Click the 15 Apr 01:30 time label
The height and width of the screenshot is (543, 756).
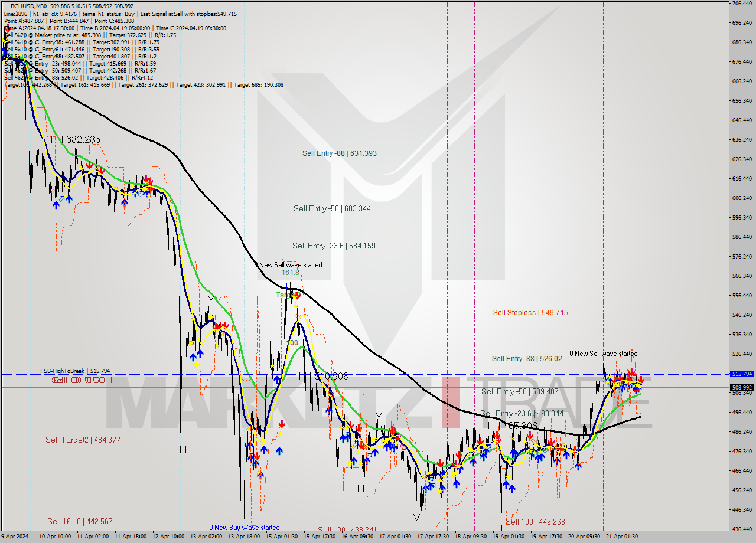point(282,537)
